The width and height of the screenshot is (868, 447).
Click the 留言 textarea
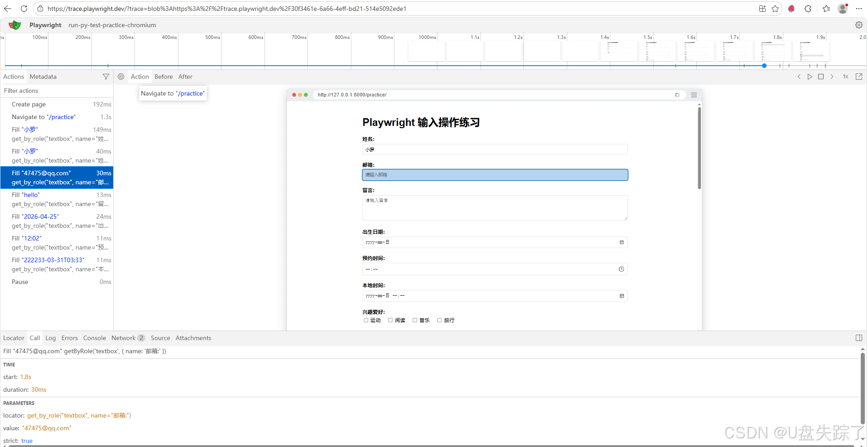495,208
